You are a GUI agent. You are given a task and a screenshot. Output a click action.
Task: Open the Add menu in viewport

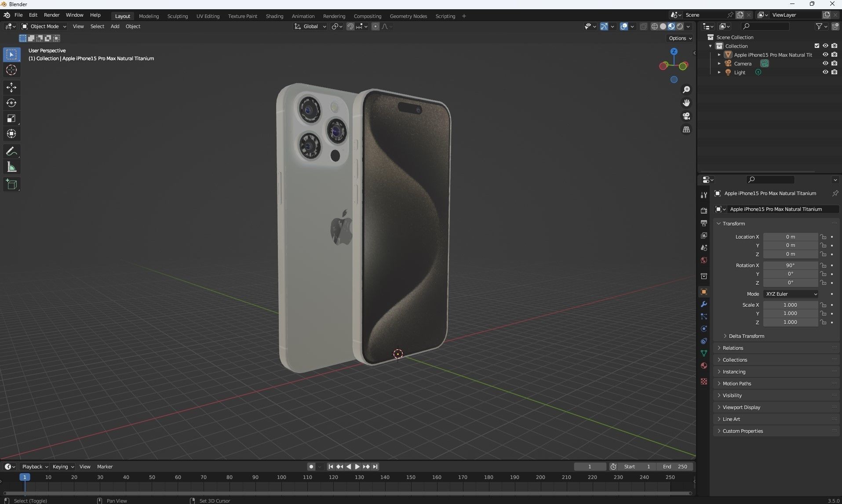click(115, 26)
